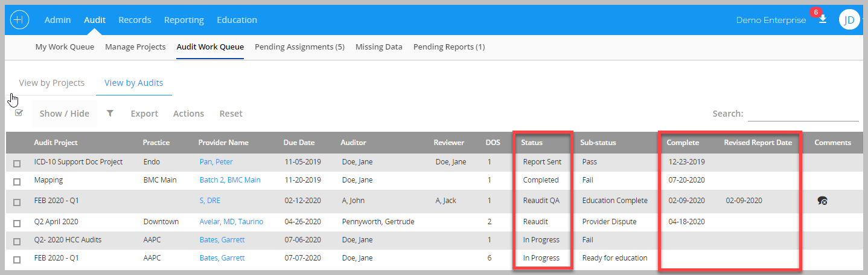Open the JD user avatar menu
Screen dimensions: 868x275
point(849,20)
